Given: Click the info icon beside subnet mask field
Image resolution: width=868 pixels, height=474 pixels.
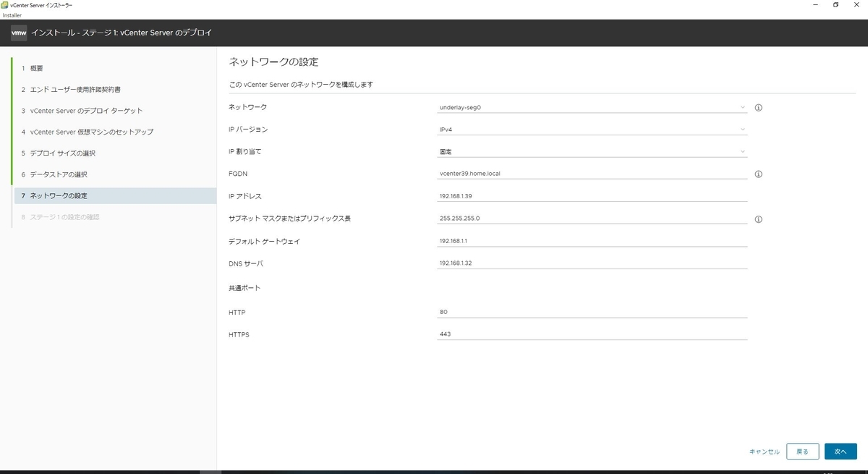Looking at the screenshot, I should [759, 219].
